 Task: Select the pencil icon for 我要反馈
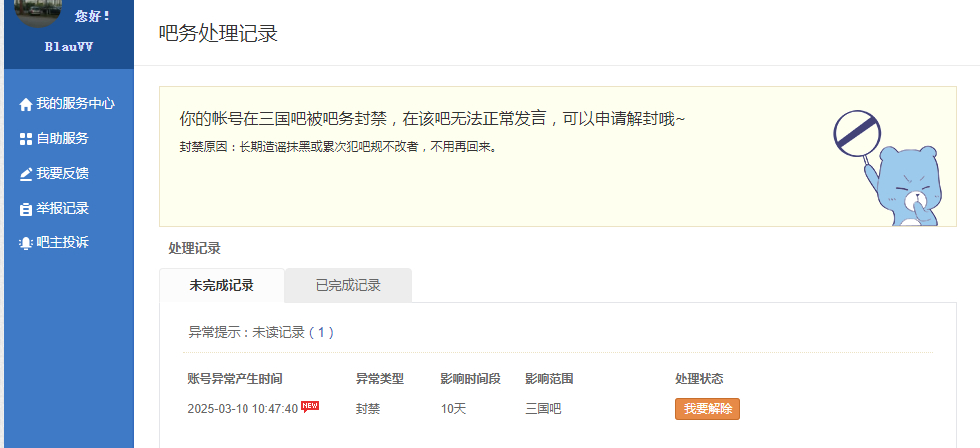click(x=26, y=174)
